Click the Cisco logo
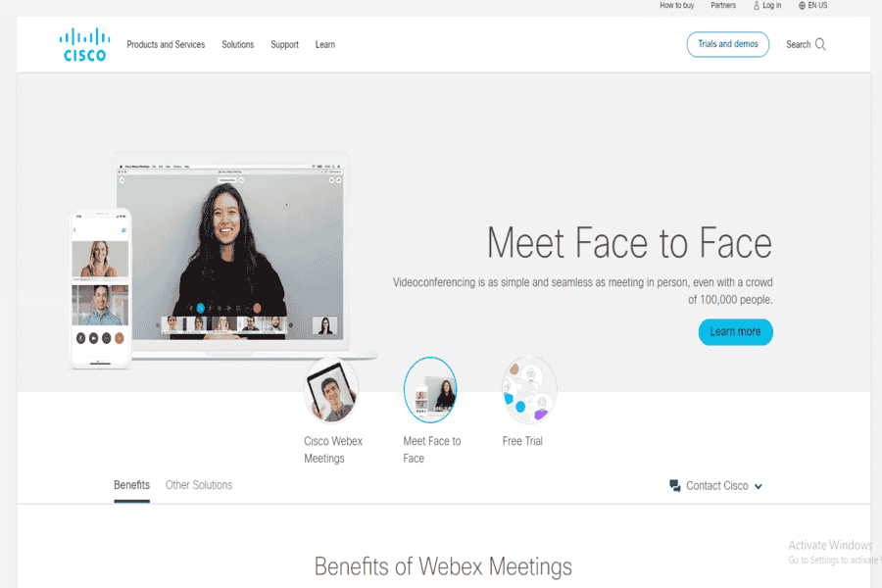 point(84,44)
